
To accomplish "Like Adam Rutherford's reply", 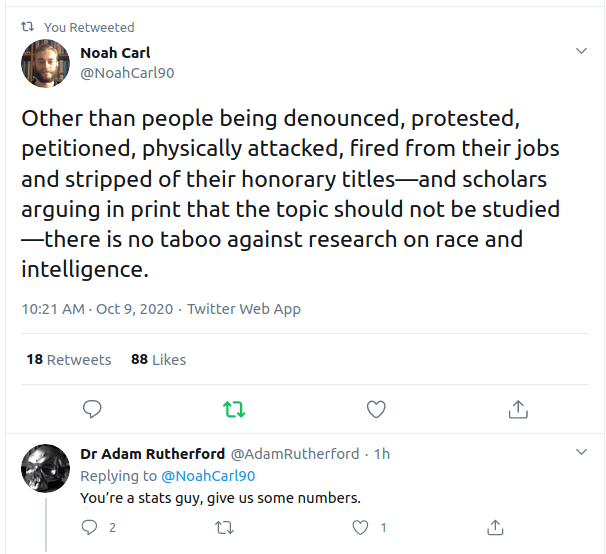I will tap(359, 527).
